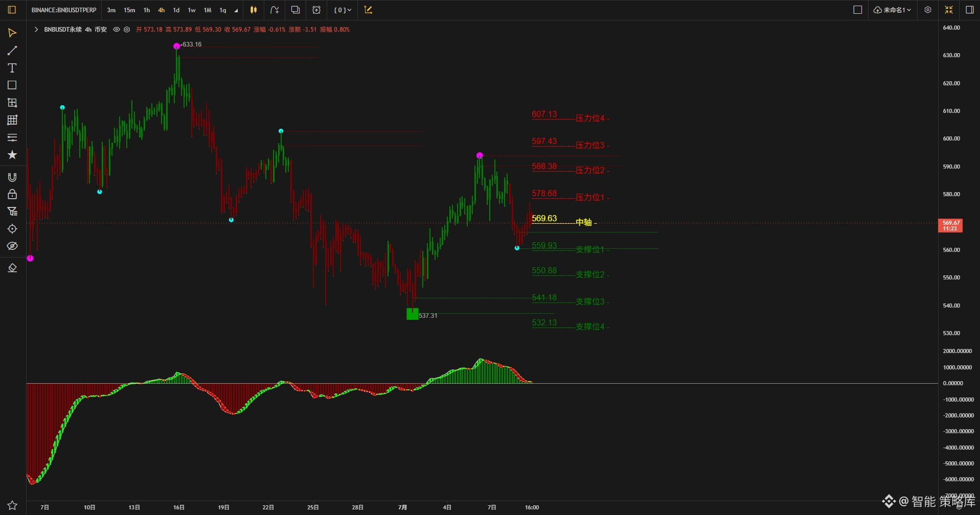Select the 4h timeframe

pos(161,10)
